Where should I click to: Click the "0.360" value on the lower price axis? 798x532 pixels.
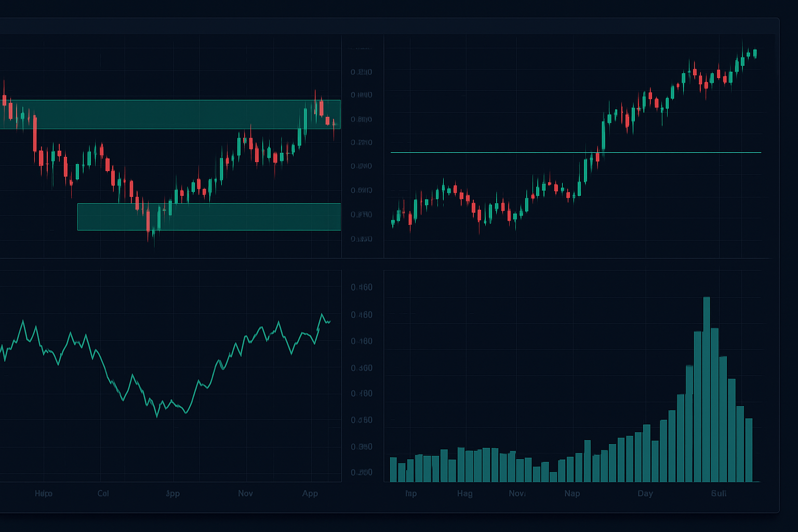pos(362,368)
